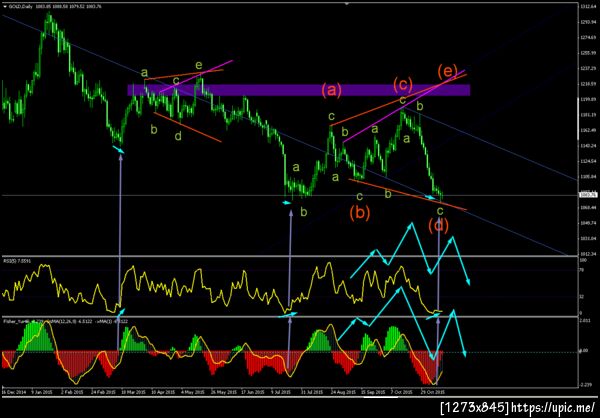Click the red (a) wave label

point(331,91)
